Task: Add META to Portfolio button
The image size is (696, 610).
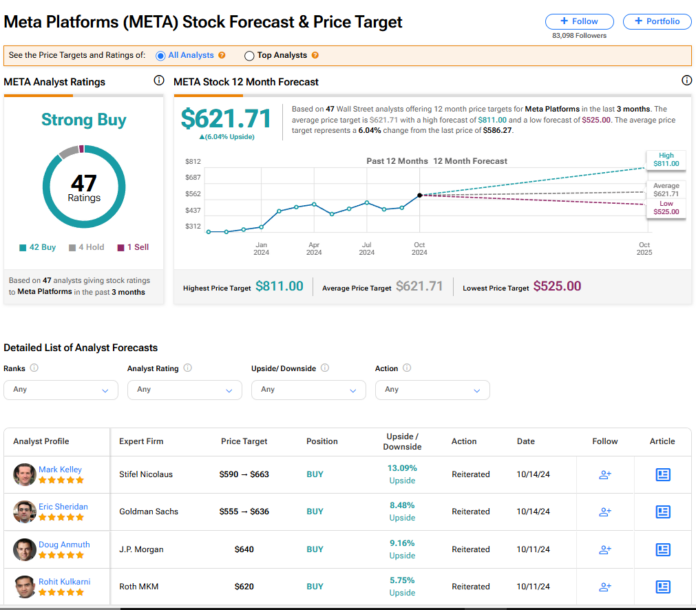Action: [x=657, y=21]
